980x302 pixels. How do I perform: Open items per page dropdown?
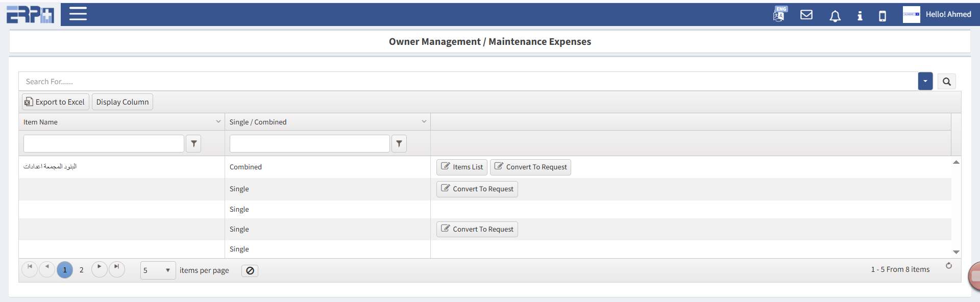point(158,270)
